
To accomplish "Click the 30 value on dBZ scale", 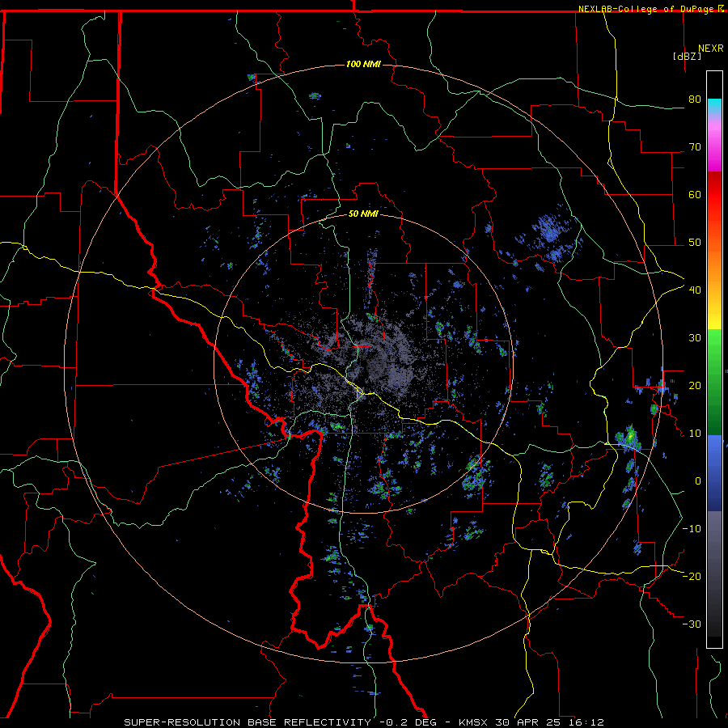I will (695, 337).
